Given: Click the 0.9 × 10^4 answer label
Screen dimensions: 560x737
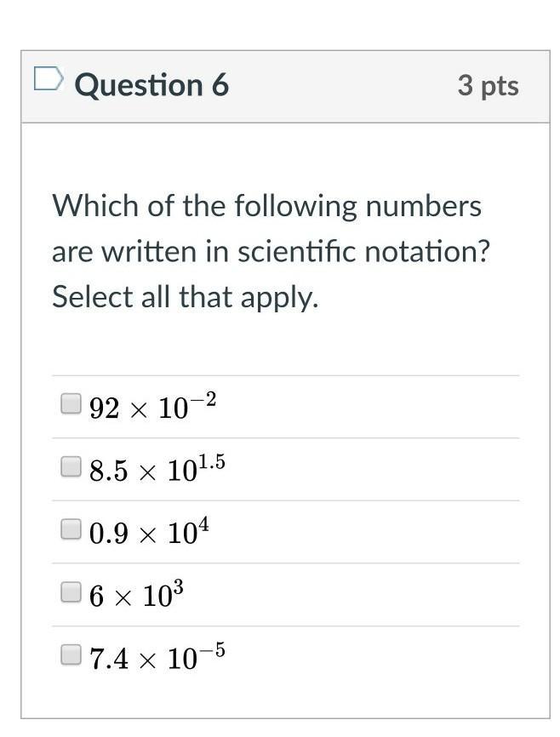Looking at the screenshot, I should coord(149,533).
